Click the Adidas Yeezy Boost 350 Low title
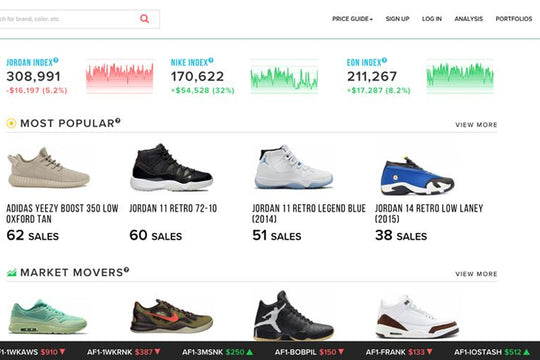 pos(62,214)
